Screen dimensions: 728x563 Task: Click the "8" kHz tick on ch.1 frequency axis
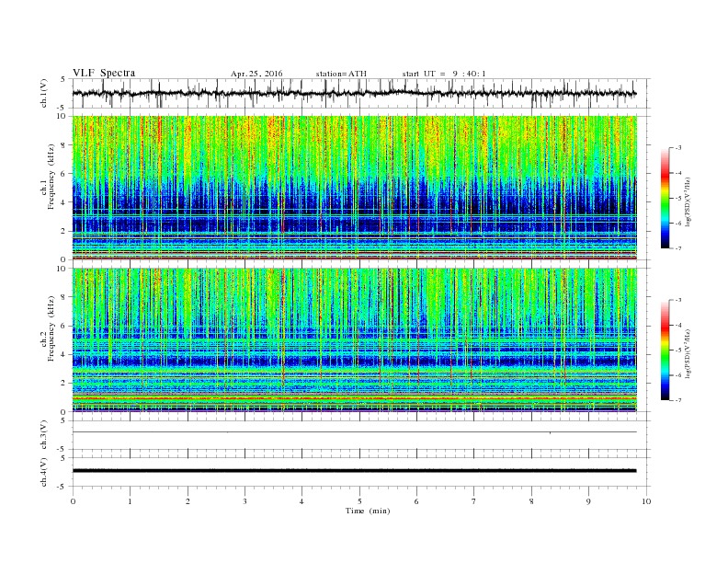64,145
